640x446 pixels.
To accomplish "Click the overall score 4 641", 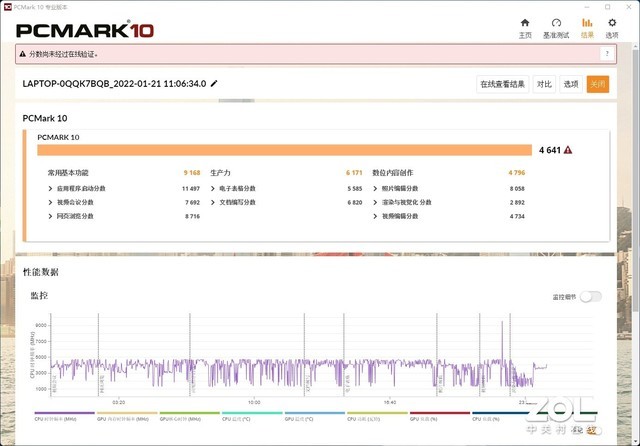I will pos(549,150).
